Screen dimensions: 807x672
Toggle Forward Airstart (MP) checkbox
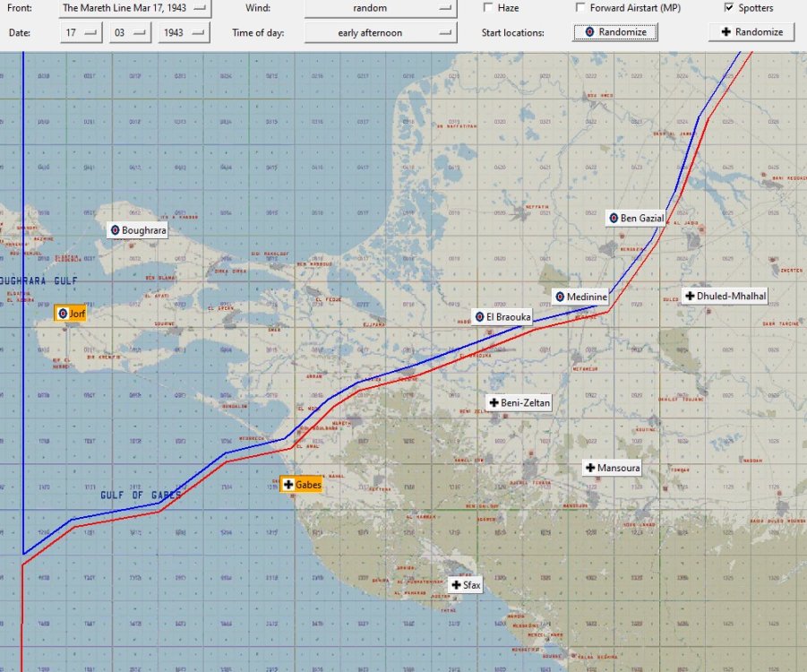pos(580,8)
